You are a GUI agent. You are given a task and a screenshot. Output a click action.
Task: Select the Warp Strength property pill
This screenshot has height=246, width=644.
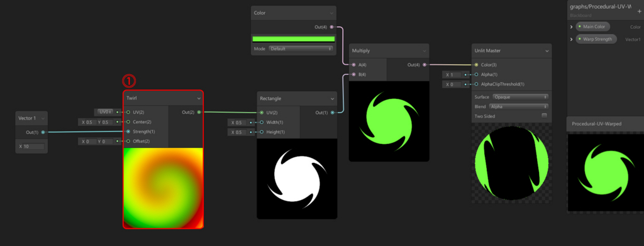click(x=596, y=39)
